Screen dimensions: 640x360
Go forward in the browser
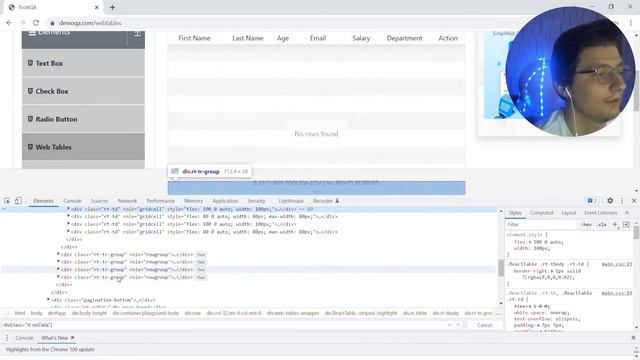click(x=22, y=23)
